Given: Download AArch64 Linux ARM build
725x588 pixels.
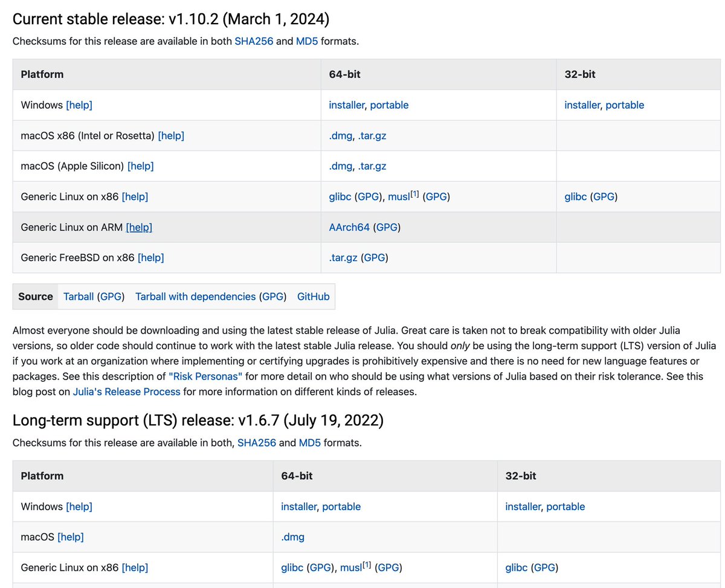Looking at the screenshot, I should pyautogui.click(x=349, y=227).
